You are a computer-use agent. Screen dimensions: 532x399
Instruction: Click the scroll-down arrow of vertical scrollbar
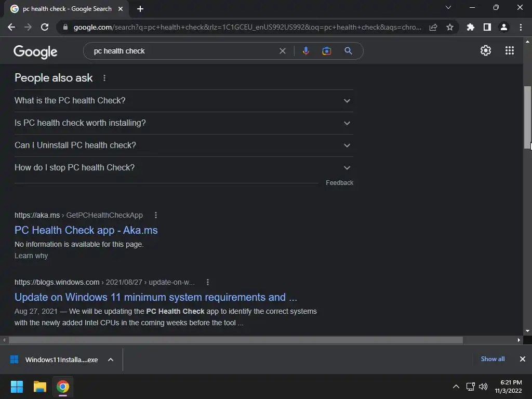tap(527, 331)
